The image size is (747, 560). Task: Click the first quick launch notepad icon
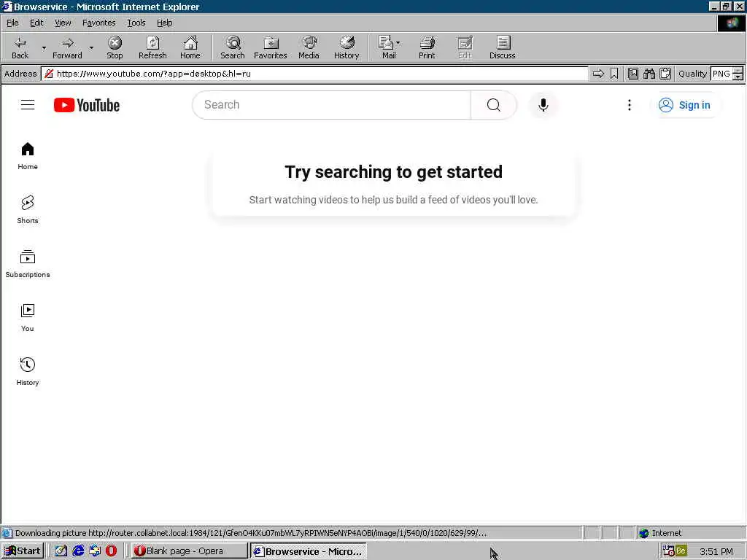click(x=61, y=551)
